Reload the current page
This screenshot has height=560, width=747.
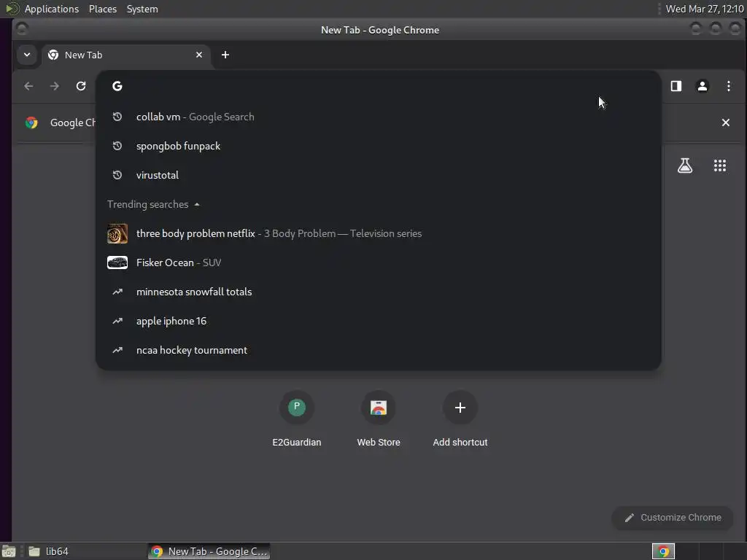(81, 86)
